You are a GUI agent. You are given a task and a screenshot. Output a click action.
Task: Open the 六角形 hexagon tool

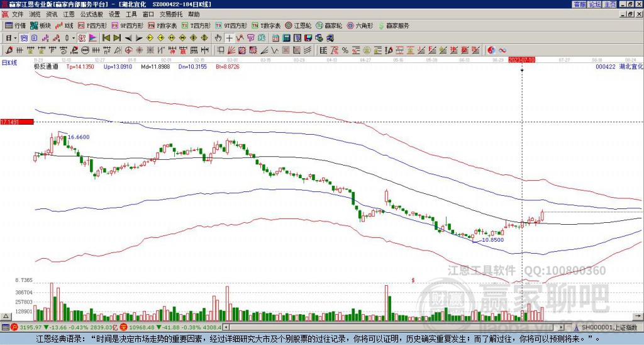tap(360, 25)
